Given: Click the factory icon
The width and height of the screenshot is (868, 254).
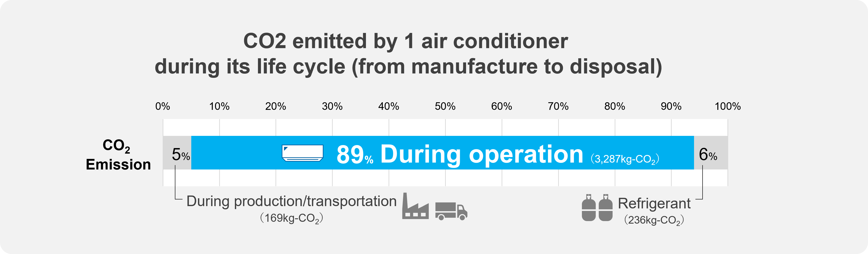Looking at the screenshot, I should point(415,207).
